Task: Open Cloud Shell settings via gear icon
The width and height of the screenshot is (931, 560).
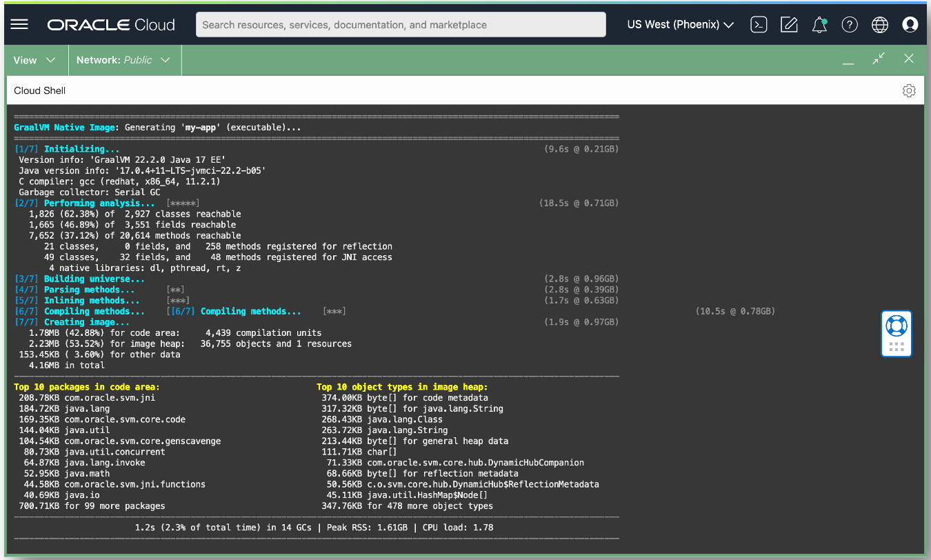Action: (909, 90)
